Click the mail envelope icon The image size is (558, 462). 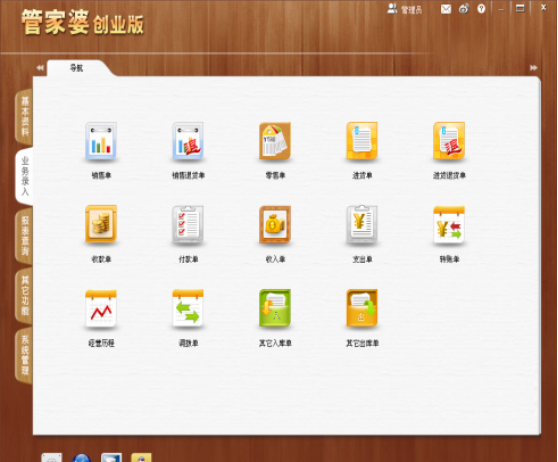pos(446,9)
